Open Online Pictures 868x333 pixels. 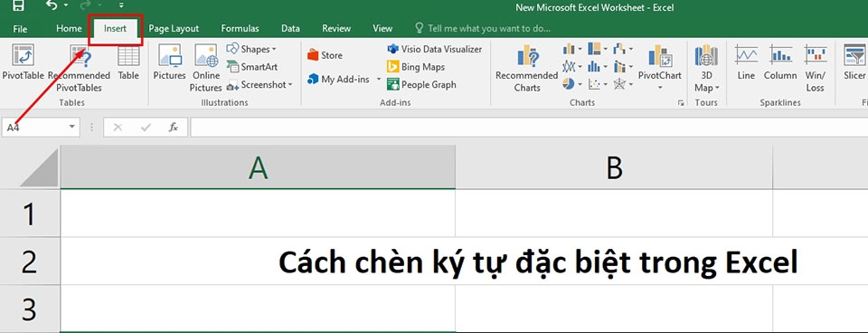coord(206,68)
